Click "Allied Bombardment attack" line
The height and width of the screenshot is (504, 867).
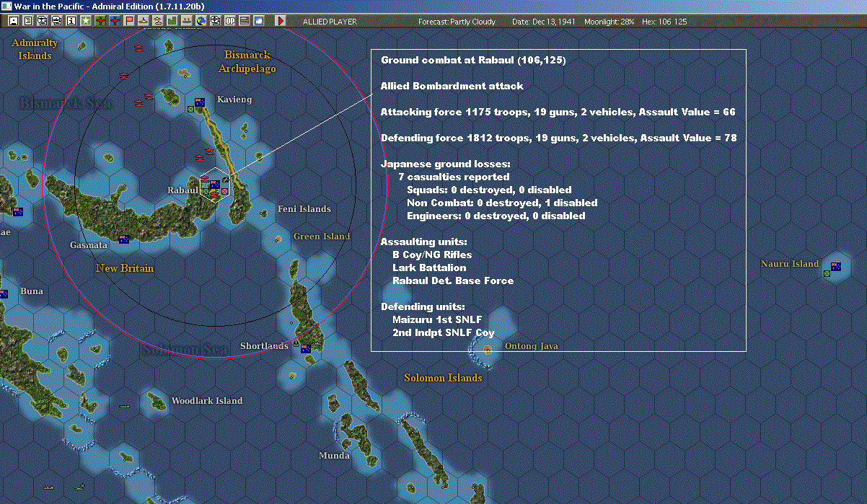pos(452,87)
